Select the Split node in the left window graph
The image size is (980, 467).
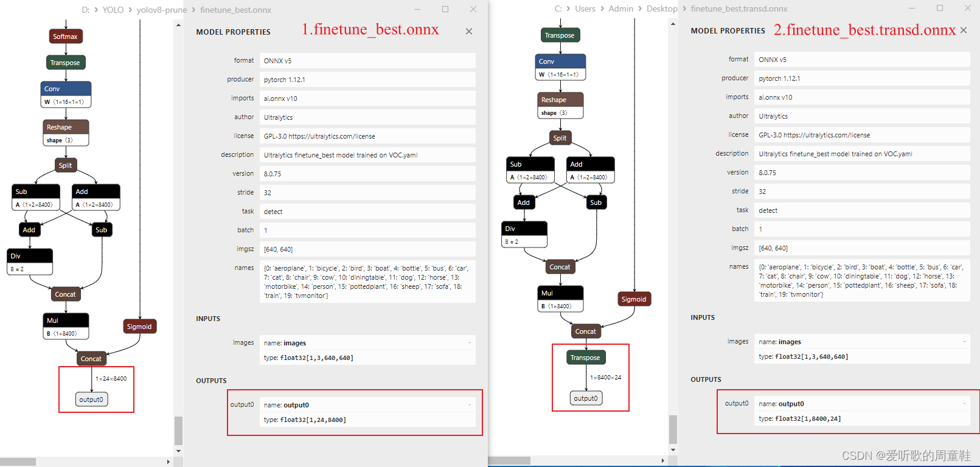(65, 165)
